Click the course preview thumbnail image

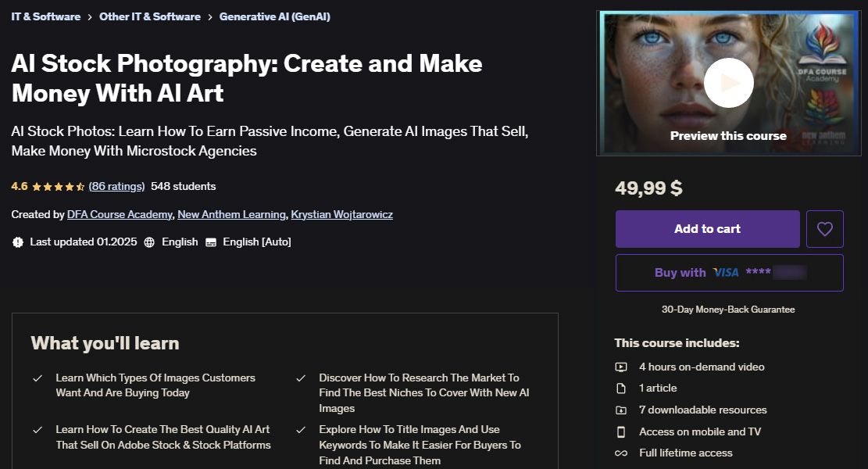(728, 83)
